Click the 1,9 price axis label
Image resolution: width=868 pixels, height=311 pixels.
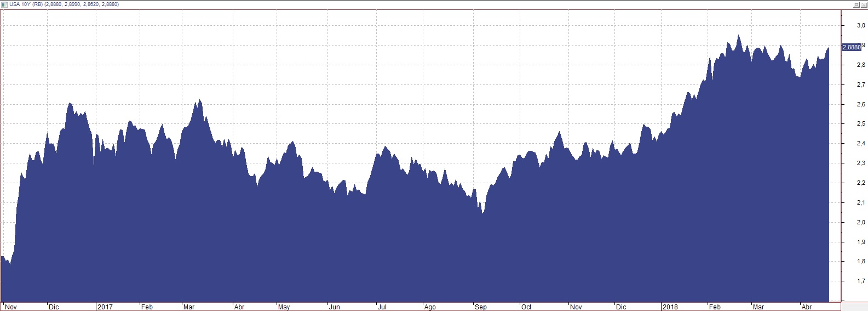861,242
